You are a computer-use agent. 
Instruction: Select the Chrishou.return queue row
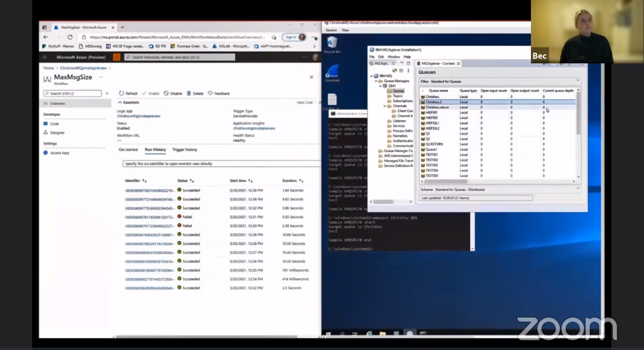click(497, 107)
